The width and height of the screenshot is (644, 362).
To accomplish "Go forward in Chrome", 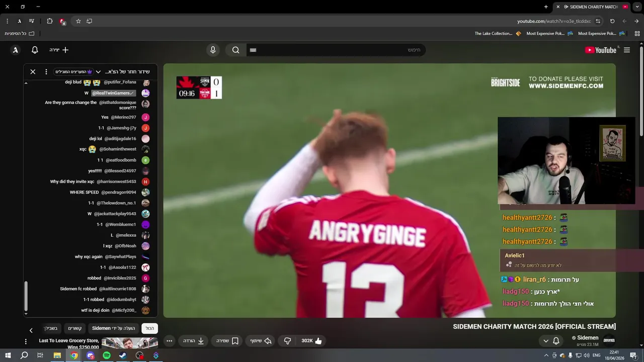I will click(x=624, y=21).
